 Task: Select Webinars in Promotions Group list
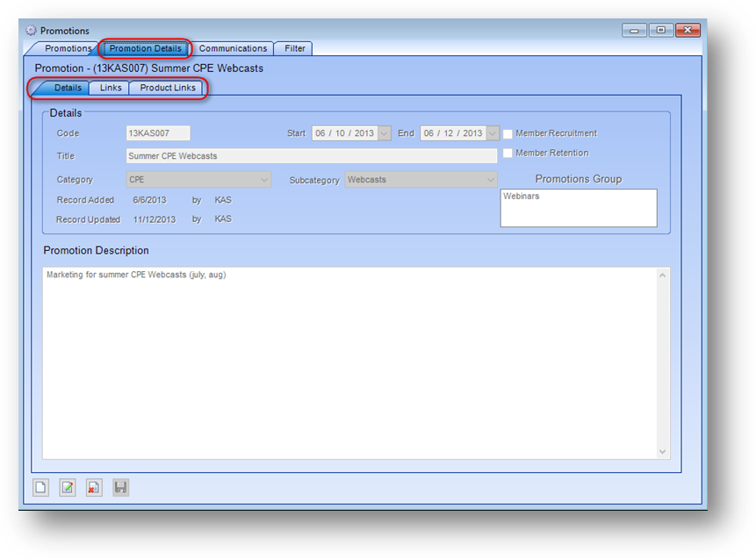[x=522, y=196]
